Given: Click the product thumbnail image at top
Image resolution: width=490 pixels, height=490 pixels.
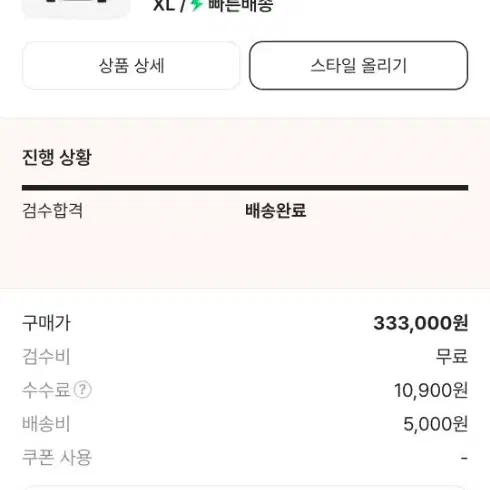Looking at the screenshot, I should click(x=76, y=8).
